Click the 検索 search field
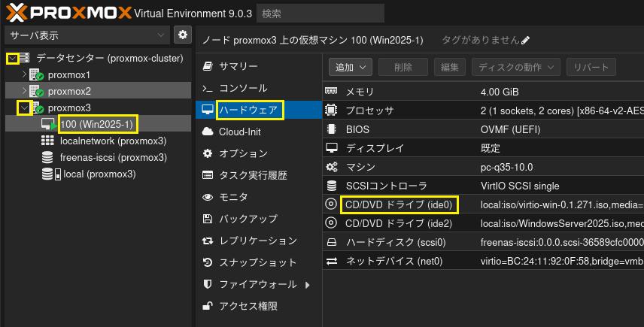This screenshot has height=327, width=644. pos(320,13)
